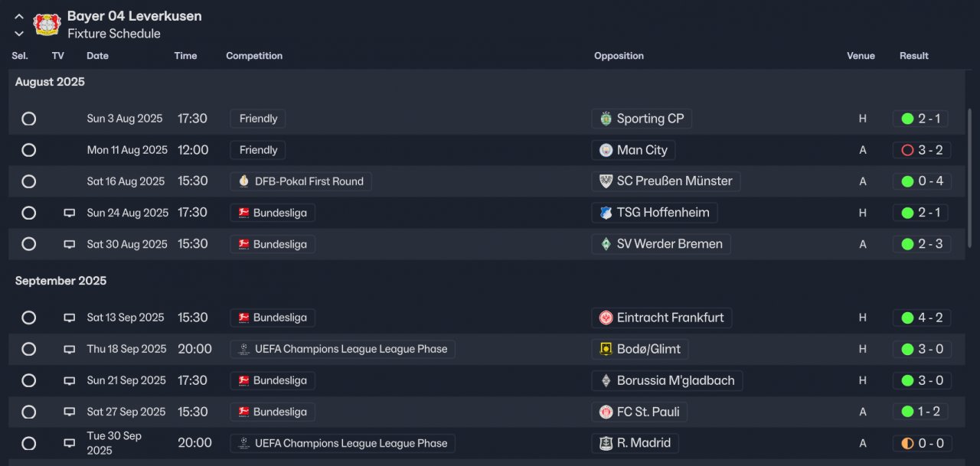Viewport: 980px width, 466px height.
Task: Collapse panel with the up chevron
Action: [19, 17]
